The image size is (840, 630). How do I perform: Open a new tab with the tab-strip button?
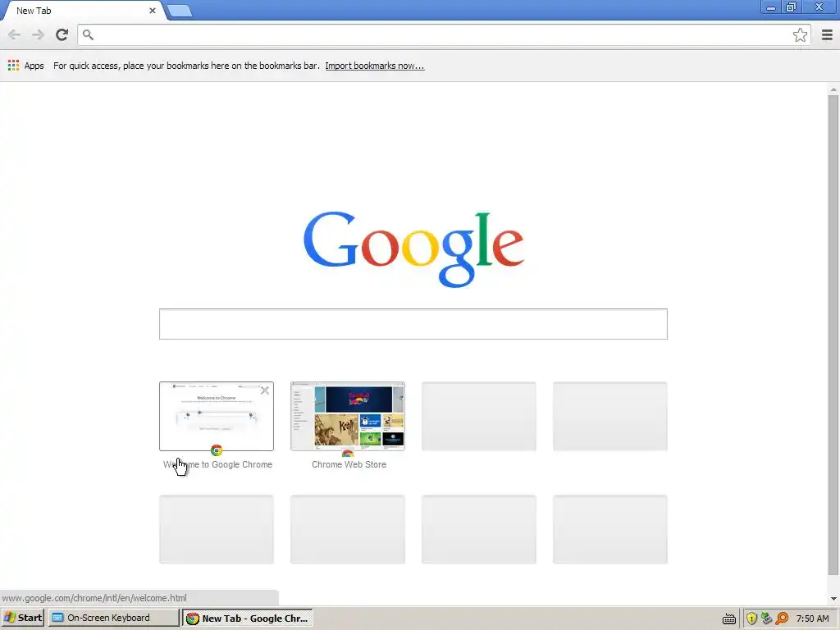coord(180,11)
